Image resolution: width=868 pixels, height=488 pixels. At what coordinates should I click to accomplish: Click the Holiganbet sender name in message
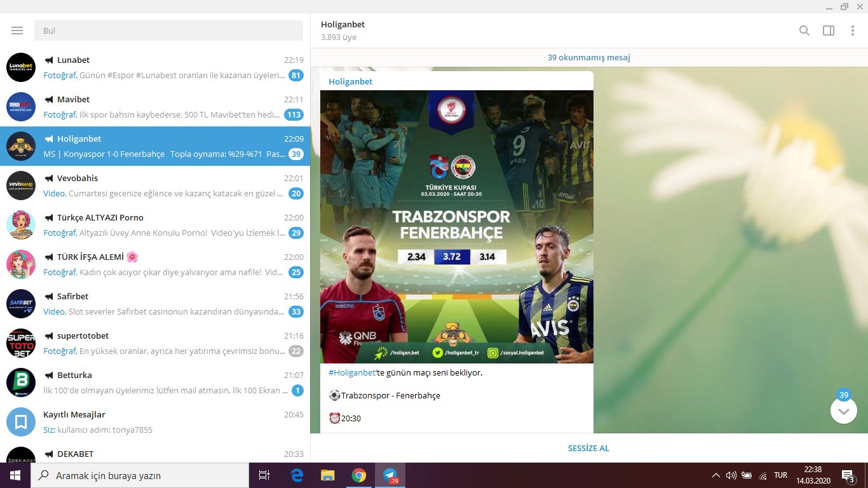[x=350, y=81]
